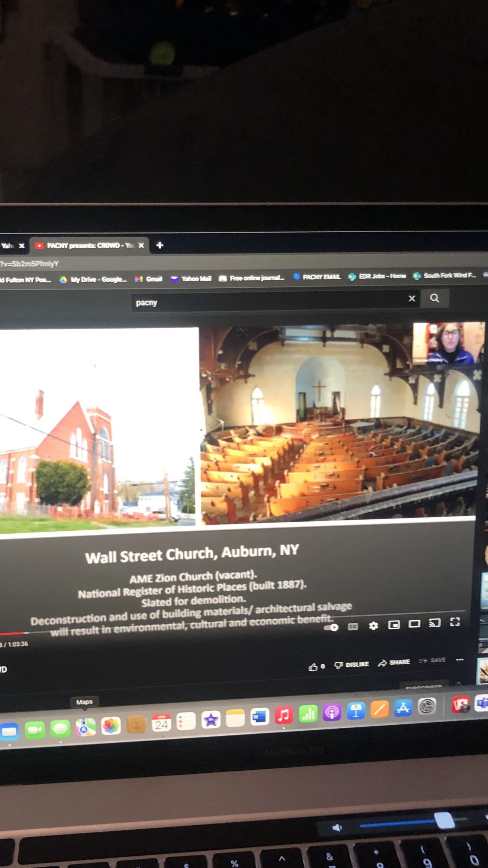Open Pages from the Dock
488x868 pixels.
(379, 709)
